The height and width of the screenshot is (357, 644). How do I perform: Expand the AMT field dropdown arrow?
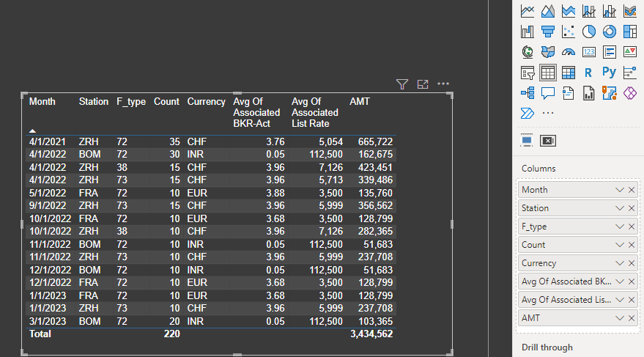pyautogui.click(x=620, y=318)
